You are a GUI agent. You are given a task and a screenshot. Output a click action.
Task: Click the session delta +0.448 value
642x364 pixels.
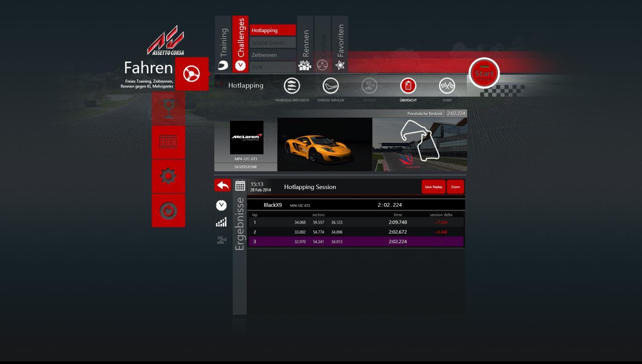441,232
